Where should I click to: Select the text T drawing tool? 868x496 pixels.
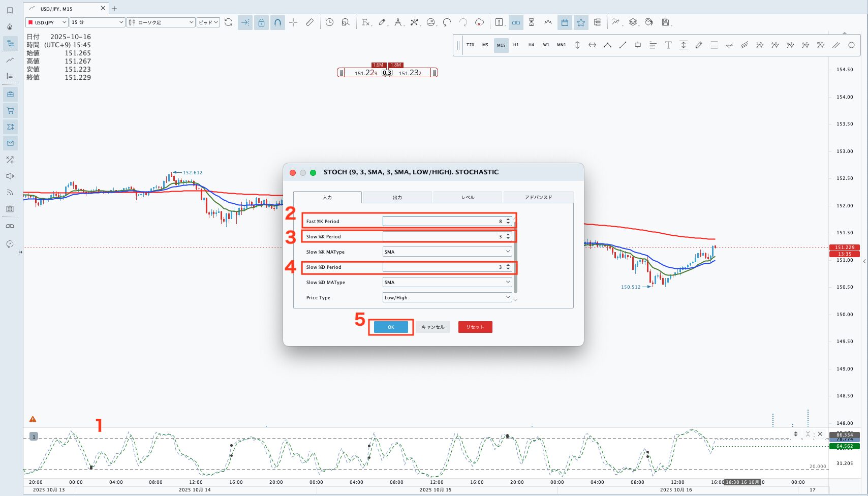(x=668, y=45)
